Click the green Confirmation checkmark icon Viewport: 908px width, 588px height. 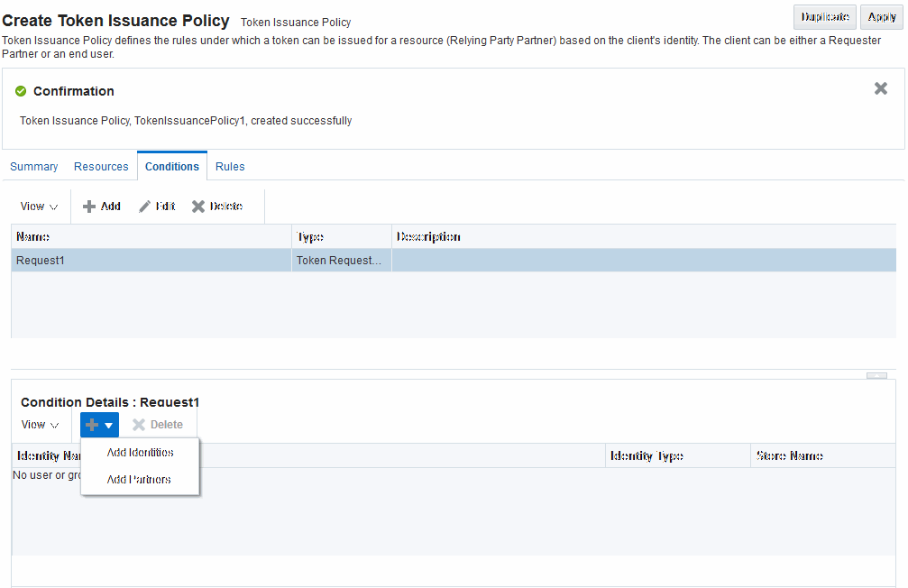pos(21,91)
